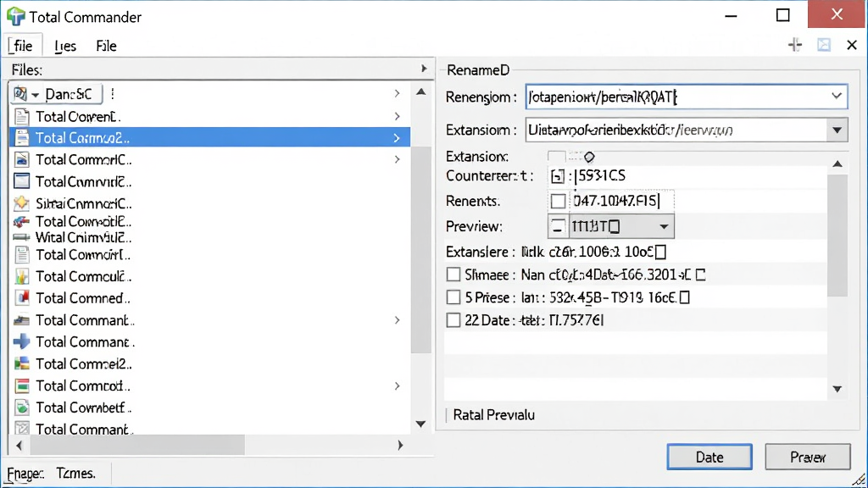
Task: Open the 'Lies' menu
Action: (65, 46)
